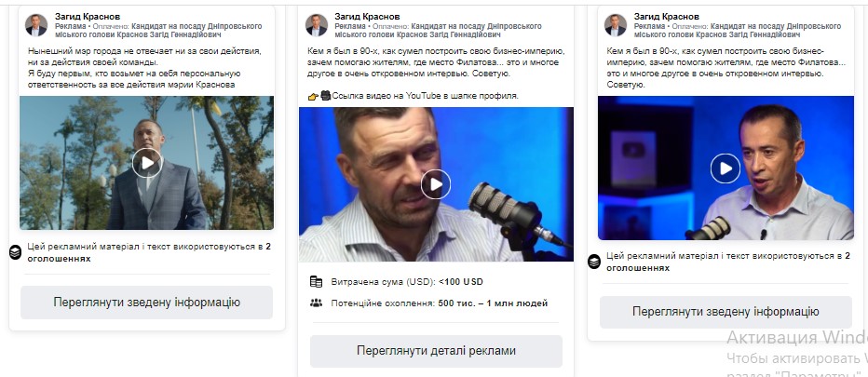Click the profile avatar in the first ad
Viewport: 868px width, 377px height.
pyautogui.click(x=36, y=25)
